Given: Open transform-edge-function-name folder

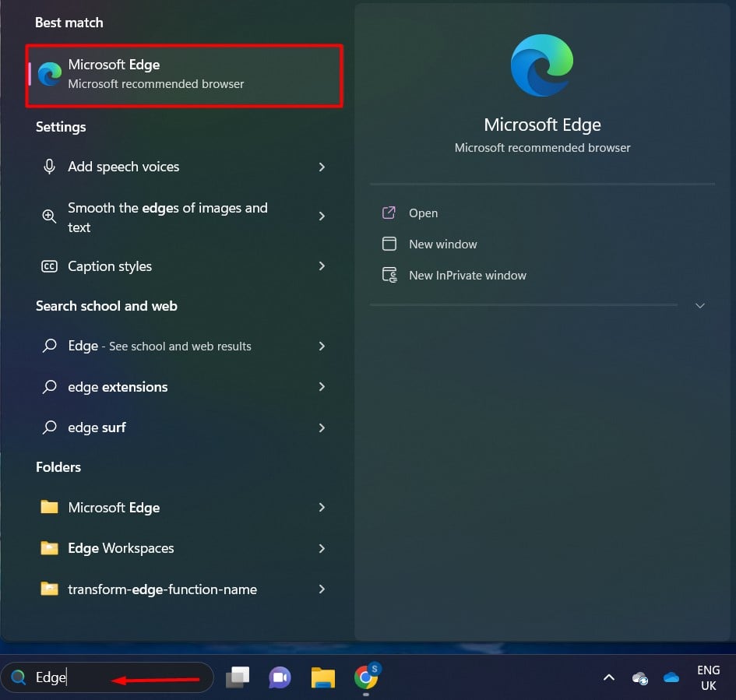Looking at the screenshot, I should (185, 589).
